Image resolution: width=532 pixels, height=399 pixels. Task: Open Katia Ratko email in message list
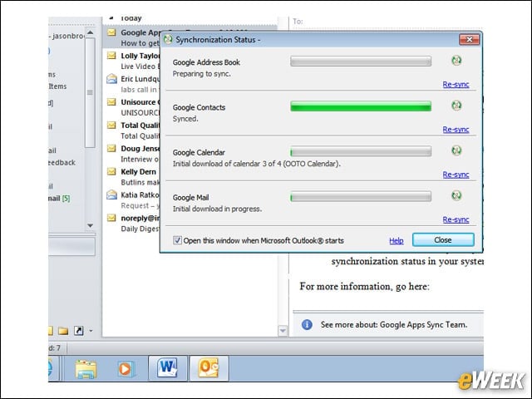pos(132,199)
